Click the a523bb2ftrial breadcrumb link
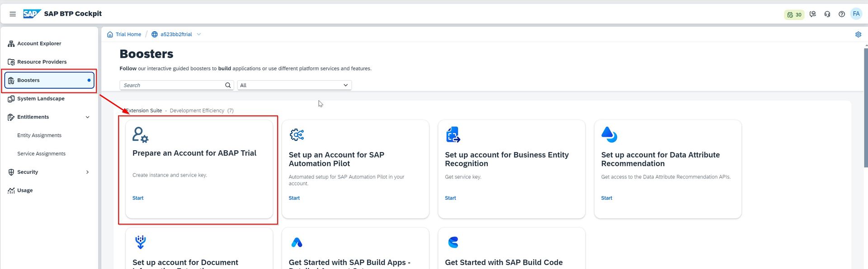Image resolution: width=868 pixels, height=269 pixels. coord(176,34)
